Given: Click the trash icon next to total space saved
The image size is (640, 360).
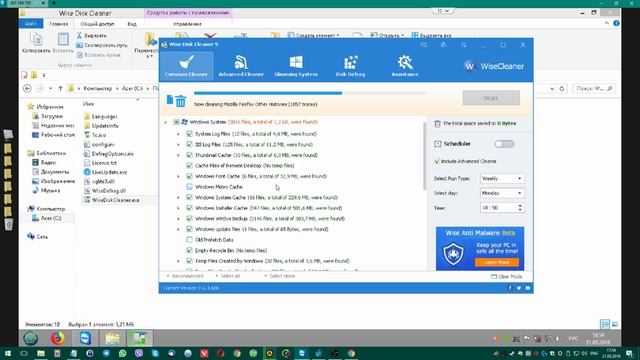Looking at the screenshot, I should pyautogui.click(x=438, y=123).
